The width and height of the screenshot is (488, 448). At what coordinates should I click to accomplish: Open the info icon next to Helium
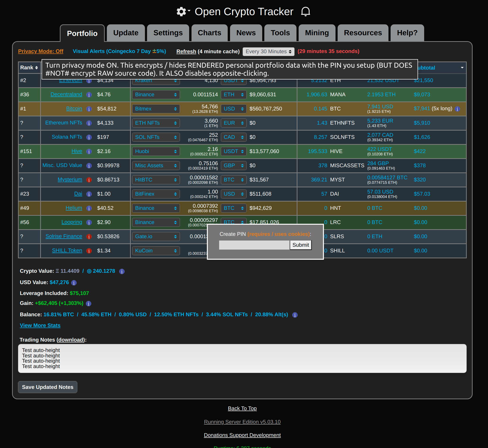[89, 208]
